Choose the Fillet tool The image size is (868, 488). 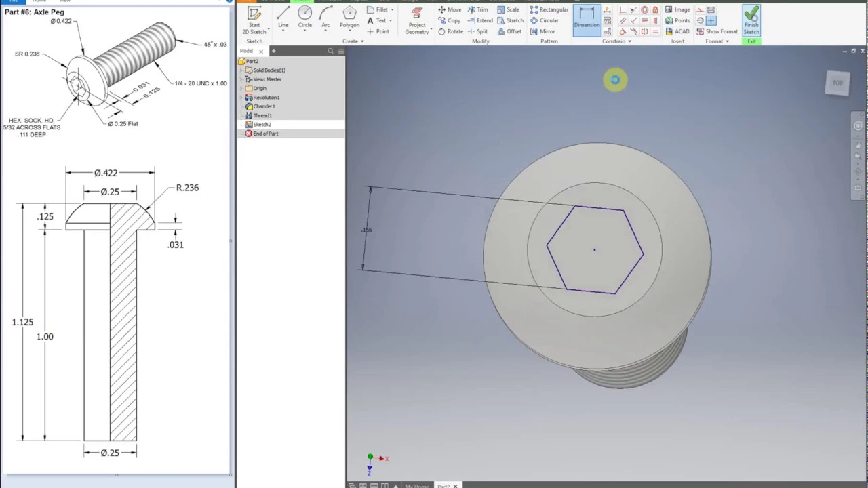[377, 9]
